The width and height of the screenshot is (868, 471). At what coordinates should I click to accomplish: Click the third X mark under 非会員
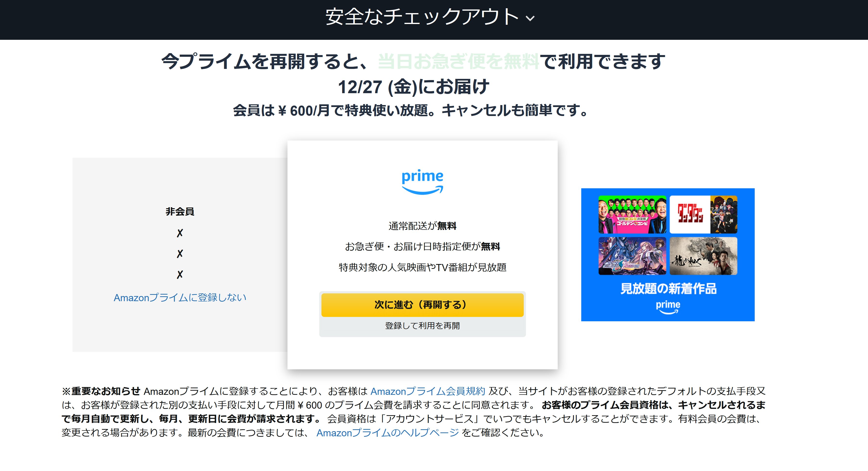click(180, 274)
